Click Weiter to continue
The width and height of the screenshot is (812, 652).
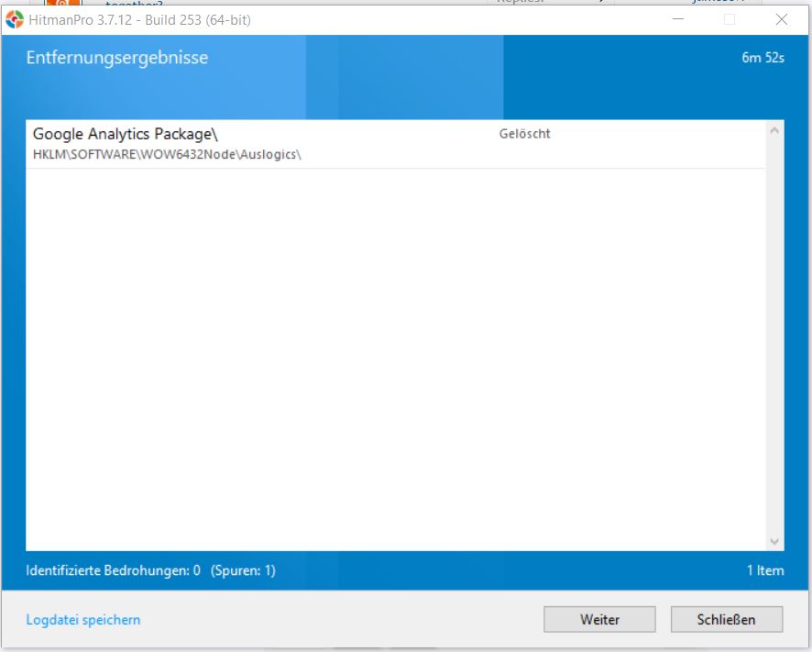(x=599, y=619)
